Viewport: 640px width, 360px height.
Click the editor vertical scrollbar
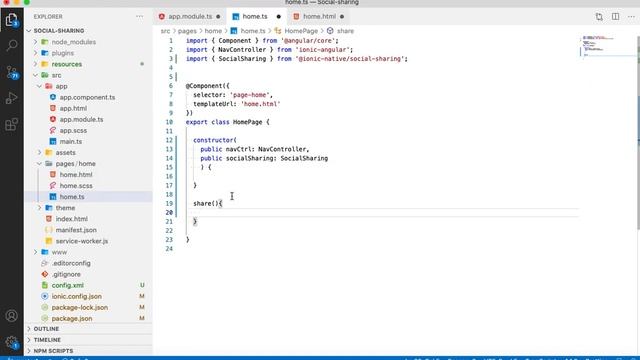point(638,133)
